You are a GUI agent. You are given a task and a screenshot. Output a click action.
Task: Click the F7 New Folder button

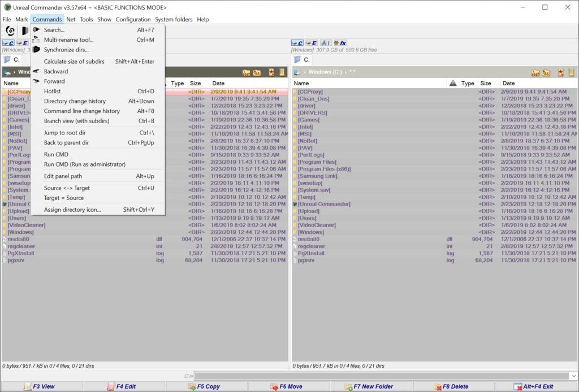pyautogui.click(x=372, y=387)
